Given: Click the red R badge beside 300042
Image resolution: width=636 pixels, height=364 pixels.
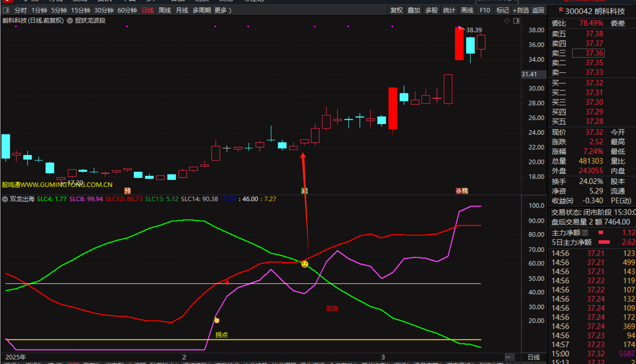Looking at the screenshot, I should pos(561,10).
